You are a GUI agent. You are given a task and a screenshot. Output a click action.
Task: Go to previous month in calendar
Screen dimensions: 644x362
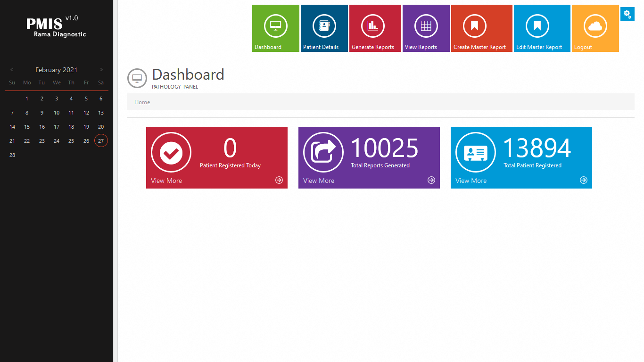click(x=12, y=70)
